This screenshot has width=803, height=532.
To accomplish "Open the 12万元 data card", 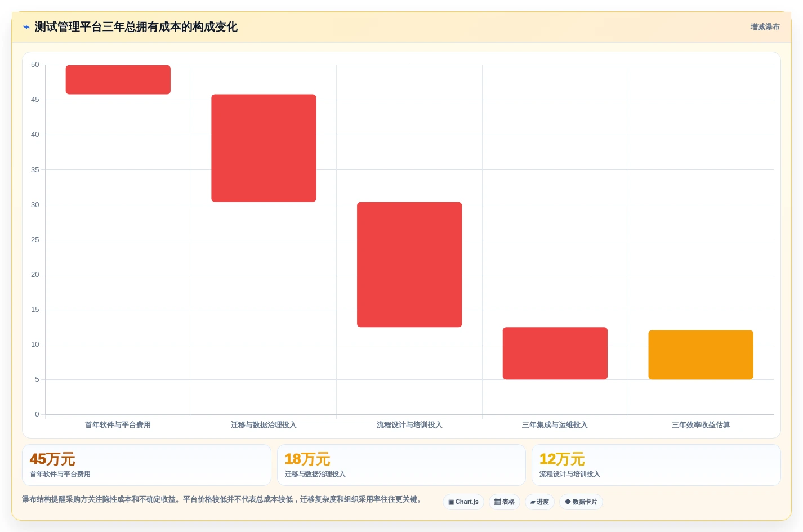I will pyautogui.click(x=656, y=465).
